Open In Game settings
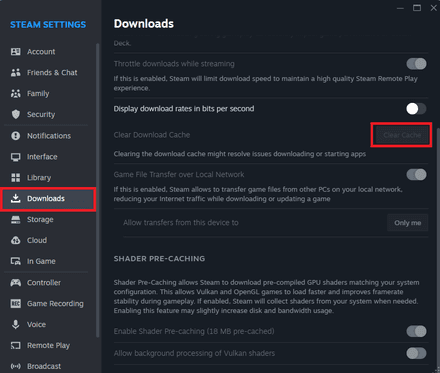The width and height of the screenshot is (440, 373). (49, 261)
